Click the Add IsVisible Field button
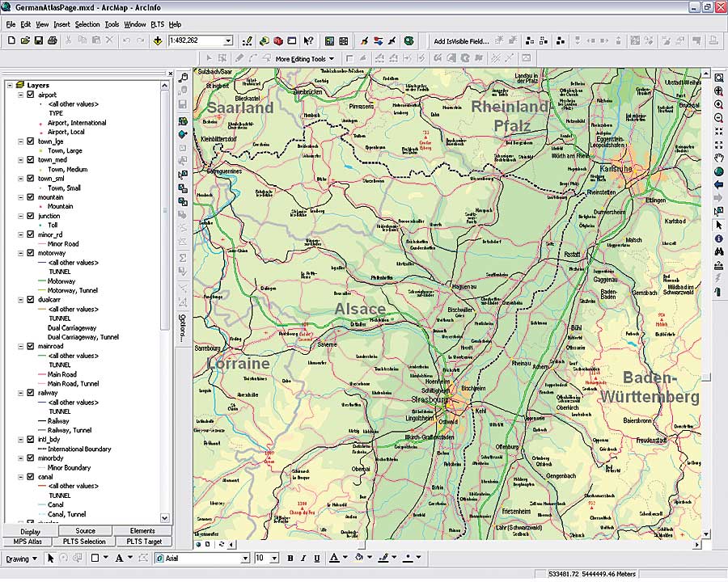This screenshot has width=728, height=582. (461, 40)
